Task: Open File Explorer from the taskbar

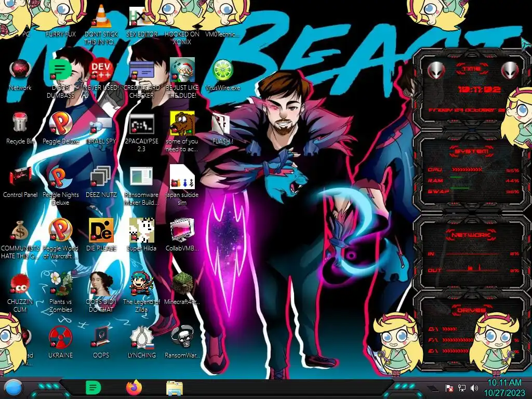Action: (175, 388)
